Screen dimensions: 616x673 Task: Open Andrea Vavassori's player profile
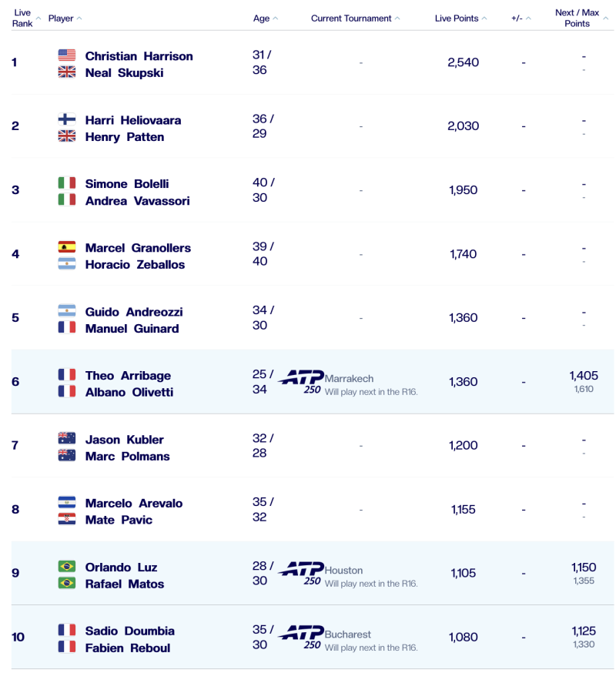[x=137, y=201]
